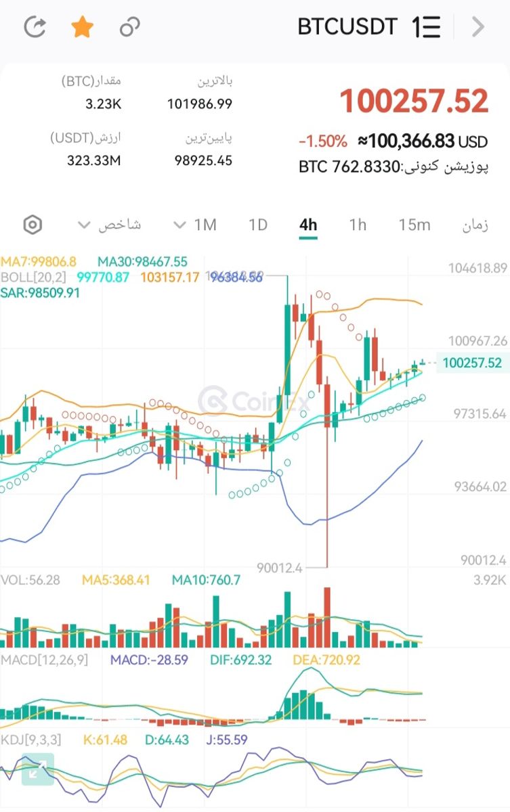Open chart settings hexagon icon
The height and width of the screenshot is (812, 510).
coord(33,225)
